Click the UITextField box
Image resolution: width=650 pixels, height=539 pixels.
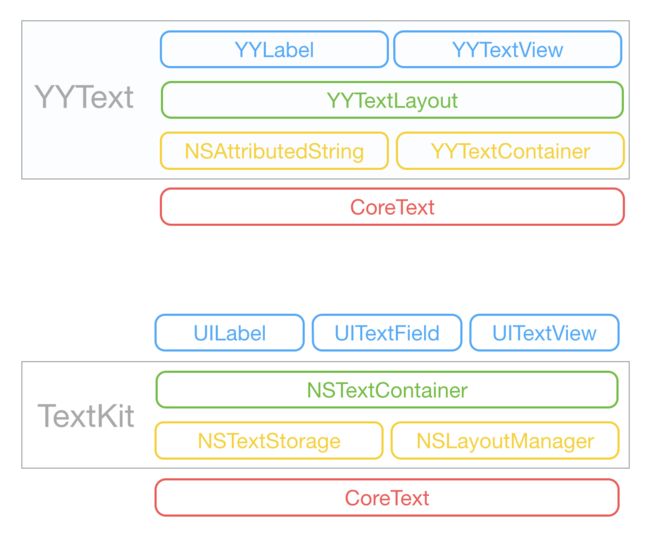click(387, 333)
